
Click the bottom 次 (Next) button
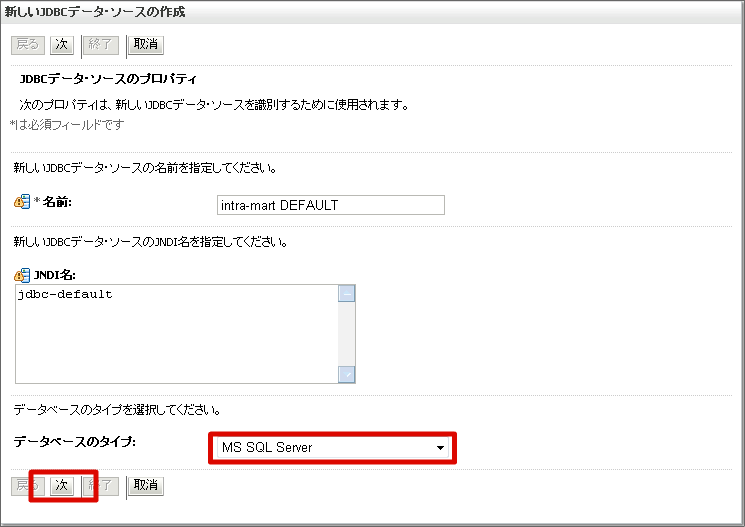point(62,486)
